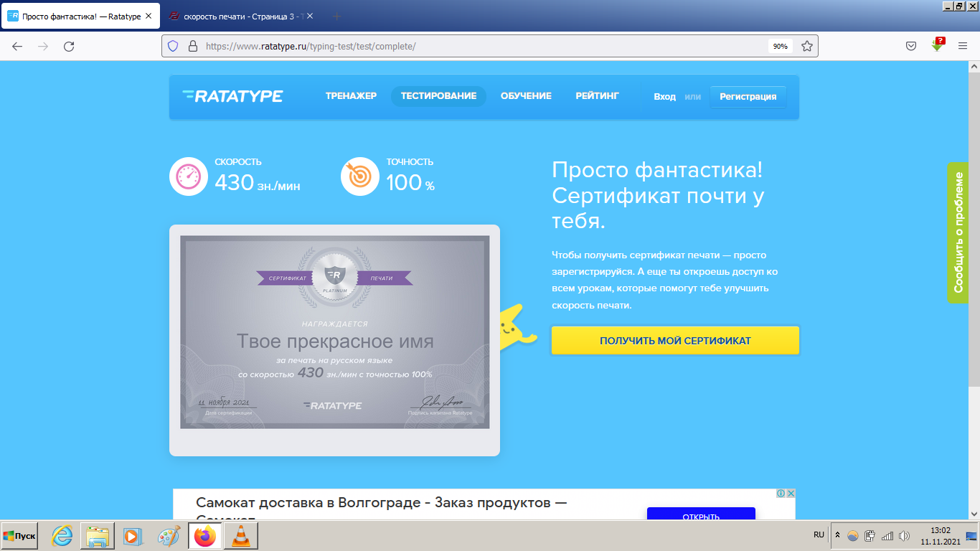Expand hidden tray icons with the chevron

[838, 535]
